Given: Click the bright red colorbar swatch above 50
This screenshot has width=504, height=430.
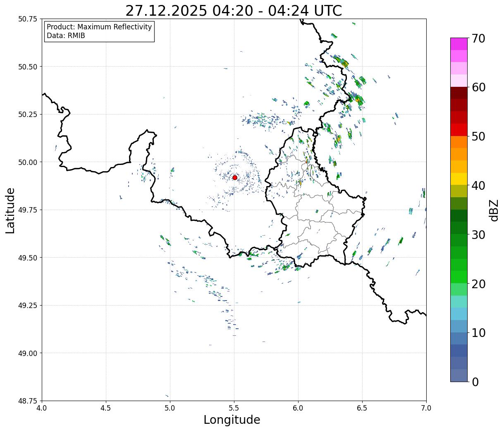Looking at the screenshot, I should pos(459,130).
